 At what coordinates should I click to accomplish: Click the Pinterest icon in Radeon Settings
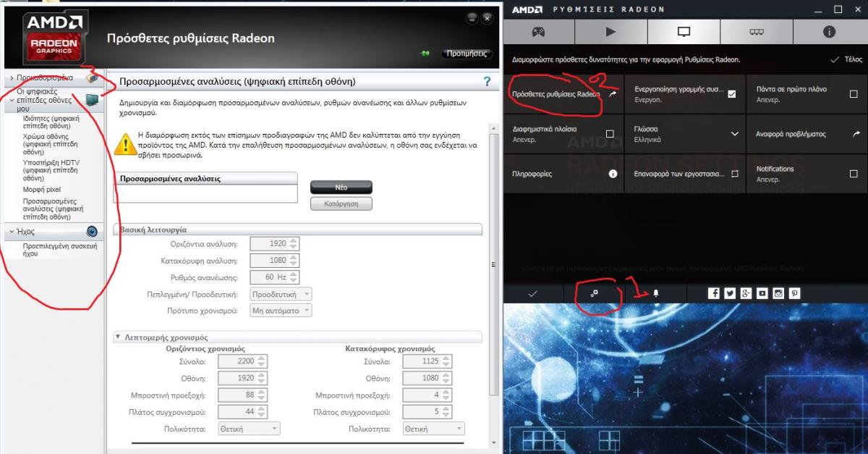794,293
